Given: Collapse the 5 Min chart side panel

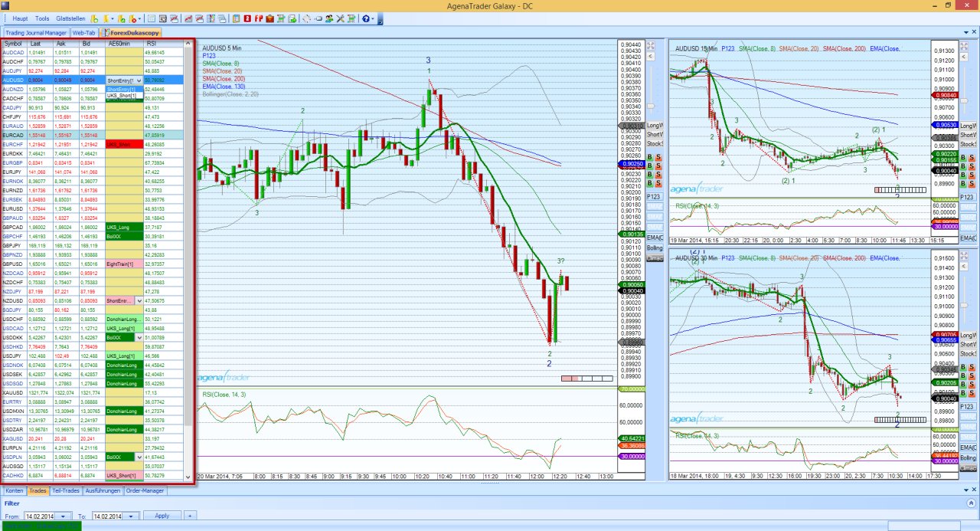Looking at the screenshot, I should click(652, 57).
